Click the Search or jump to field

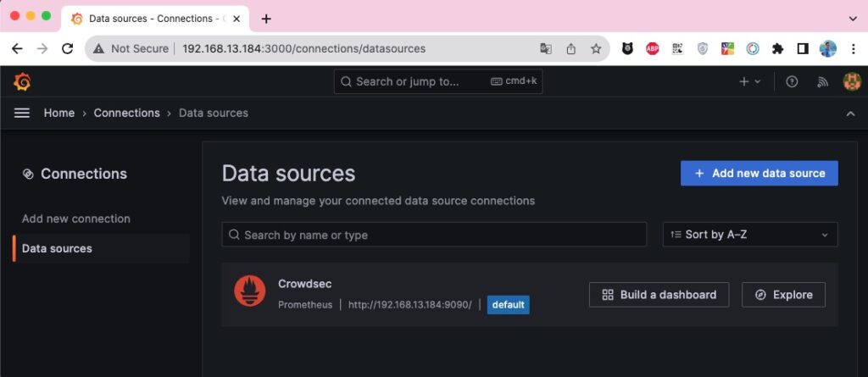tap(438, 82)
